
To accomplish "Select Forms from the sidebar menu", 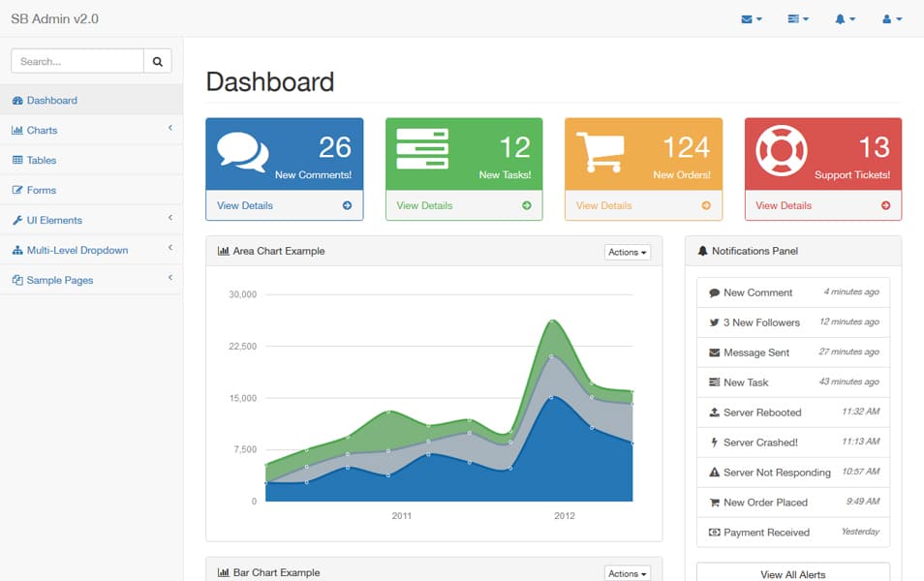I will tap(44, 190).
